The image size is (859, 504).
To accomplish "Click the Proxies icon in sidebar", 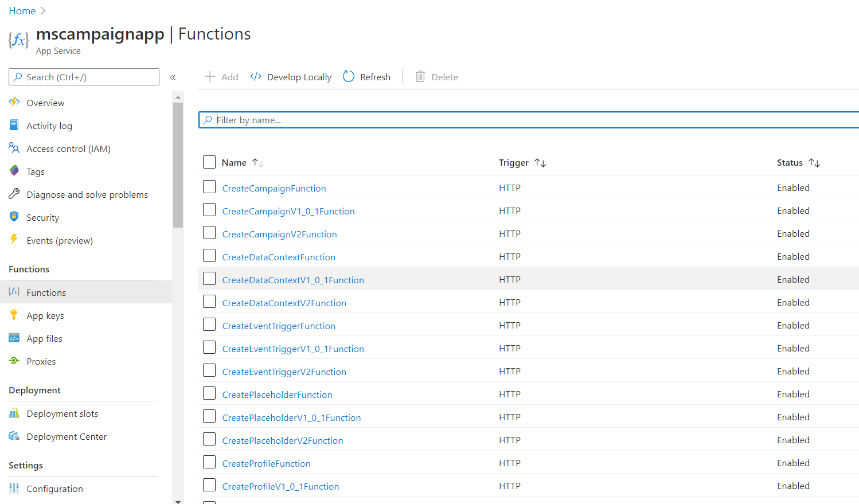I will pyautogui.click(x=14, y=361).
